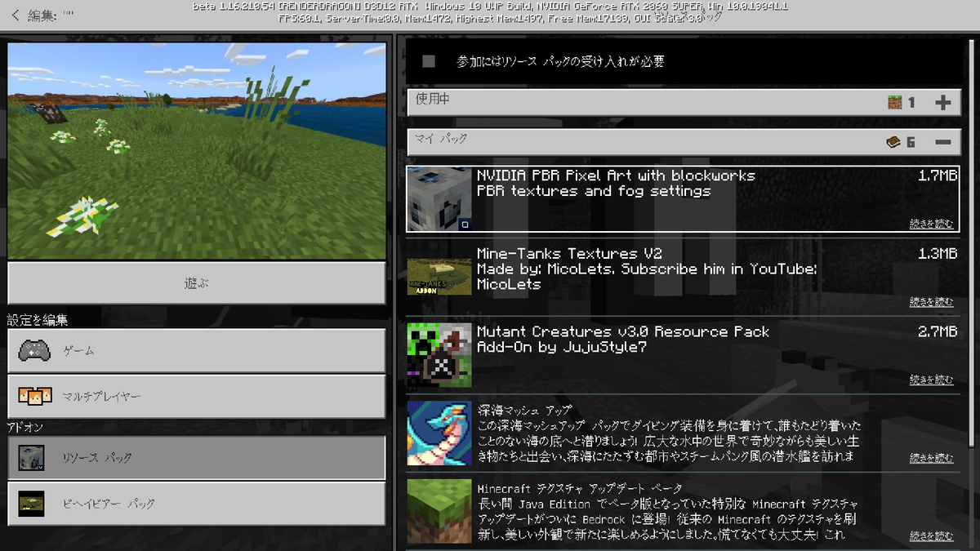Open 続きを読む for 深海マッシュ アップ pack
The height and width of the screenshot is (551, 980).
coord(931,458)
